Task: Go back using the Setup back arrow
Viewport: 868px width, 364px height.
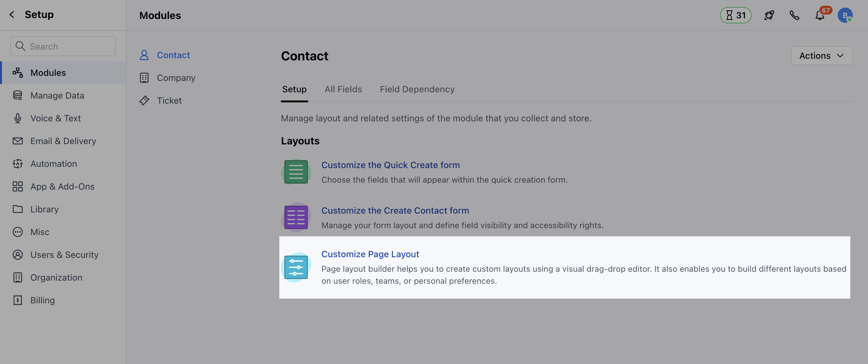Action: pyautogui.click(x=12, y=15)
